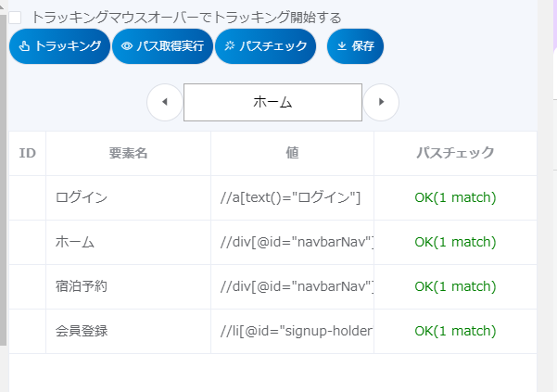
Task: Select the 宿泊予約 element name cell
Action: tap(82, 286)
